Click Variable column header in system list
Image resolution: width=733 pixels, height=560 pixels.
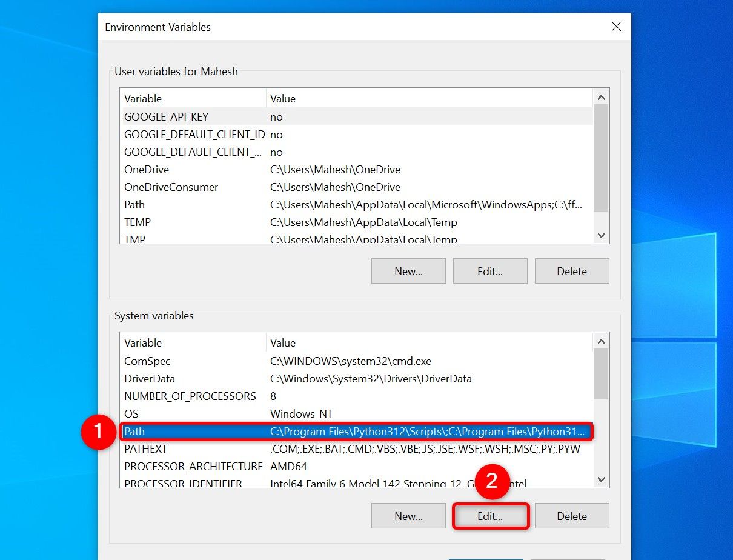point(193,343)
